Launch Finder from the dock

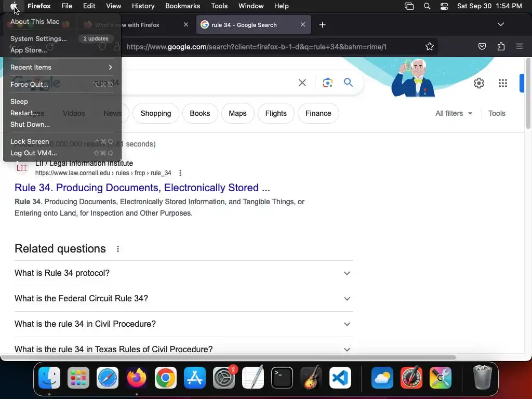(49, 378)
